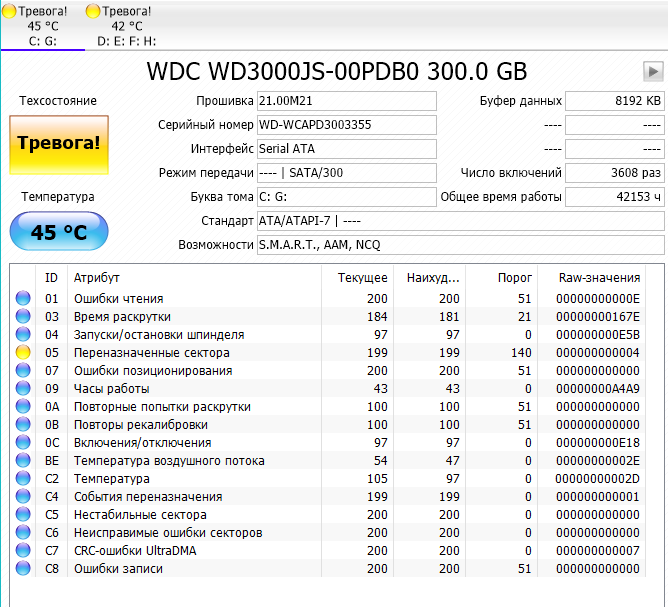Select the Время раскрутки attribute name

[x=122, y=316]
